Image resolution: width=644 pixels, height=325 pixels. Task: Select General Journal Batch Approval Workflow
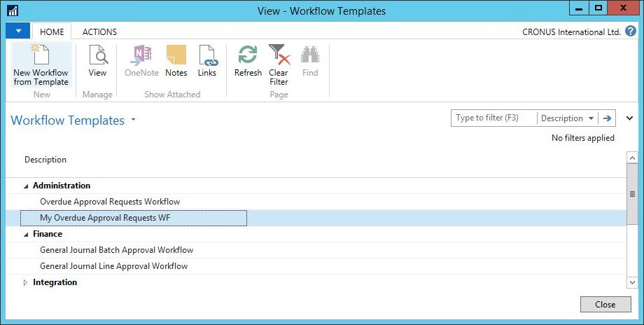point(316,250)
